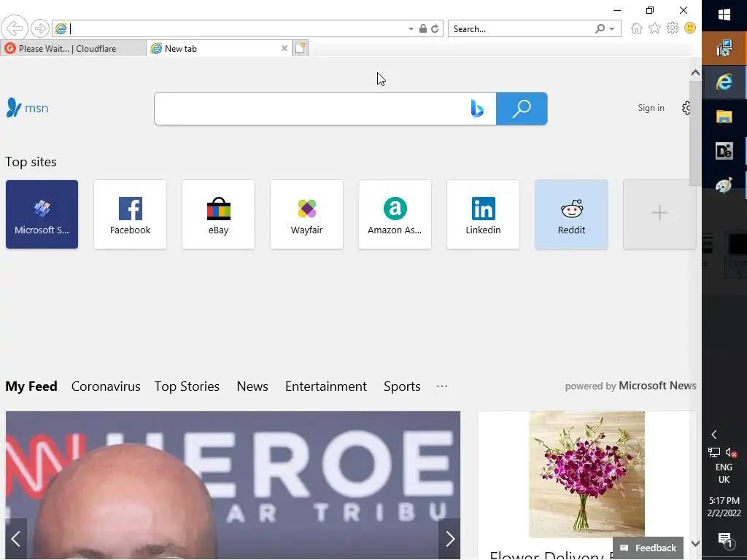Add a new top site with plus tile
The width and height of the screenshot is (747, 560).
pos(659,214)
